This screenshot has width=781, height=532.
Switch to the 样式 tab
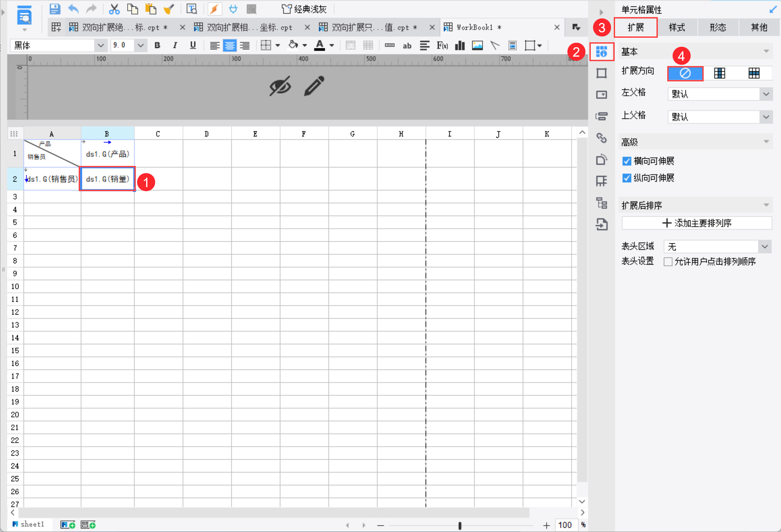(677, 27)
